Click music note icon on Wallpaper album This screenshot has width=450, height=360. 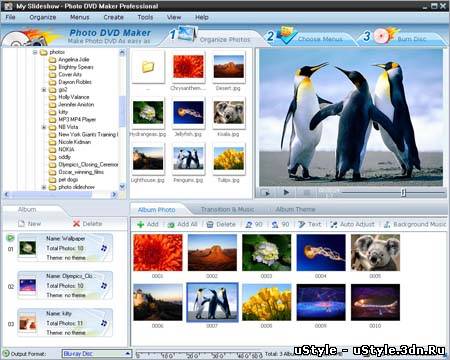pyautogui.click(x=104, y=248)
